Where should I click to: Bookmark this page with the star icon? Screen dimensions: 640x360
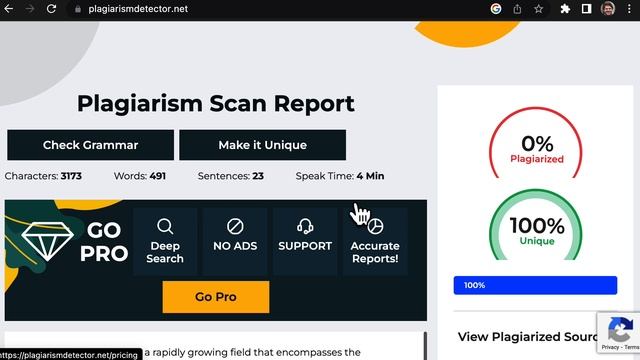tap(539, 9)
